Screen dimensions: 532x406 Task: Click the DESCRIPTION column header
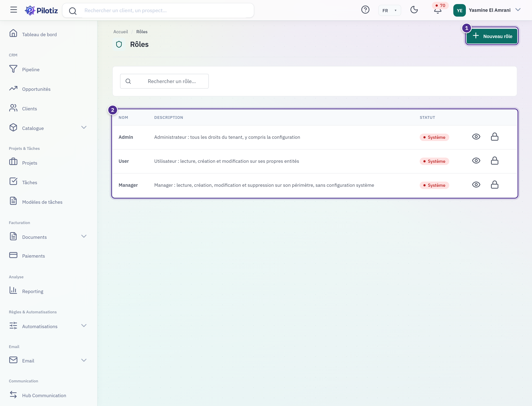click(169, 117)
